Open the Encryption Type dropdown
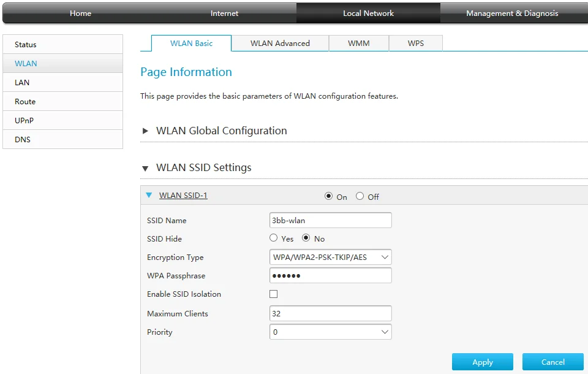 [x=330, y=257]
